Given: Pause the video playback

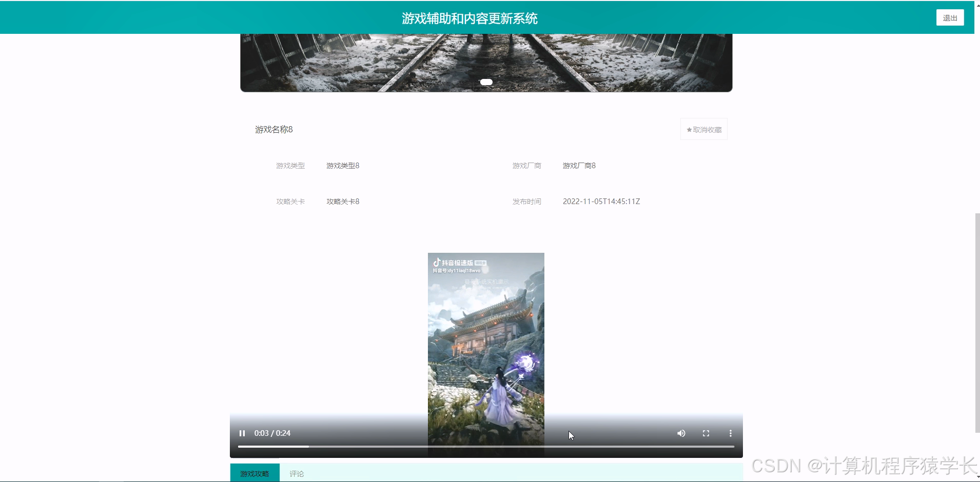Looking at the screenshot, I should pos(242,433).
